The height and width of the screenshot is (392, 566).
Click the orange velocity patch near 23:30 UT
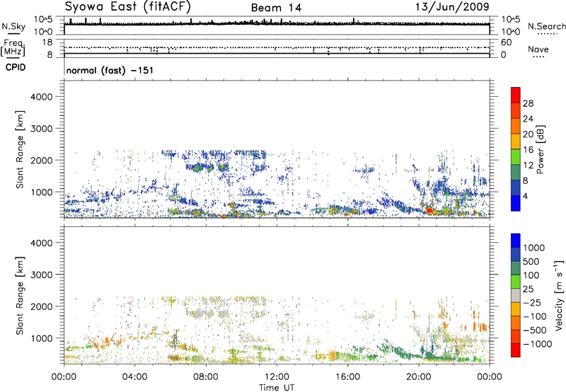click(x=482, y=328)
